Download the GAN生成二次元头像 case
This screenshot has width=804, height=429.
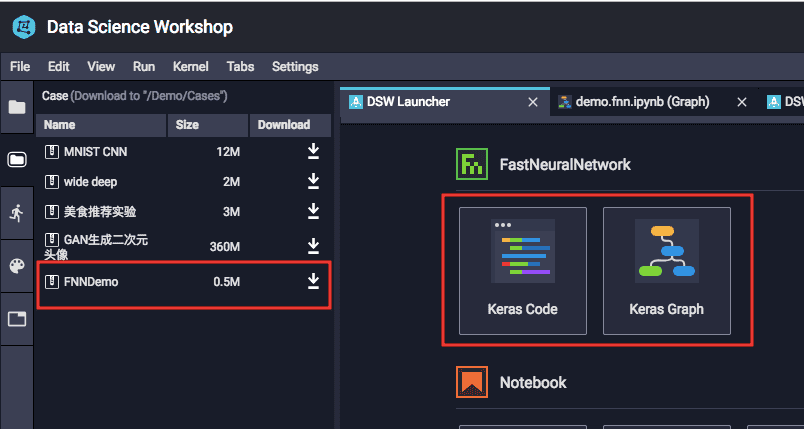[x=313, y=247]
